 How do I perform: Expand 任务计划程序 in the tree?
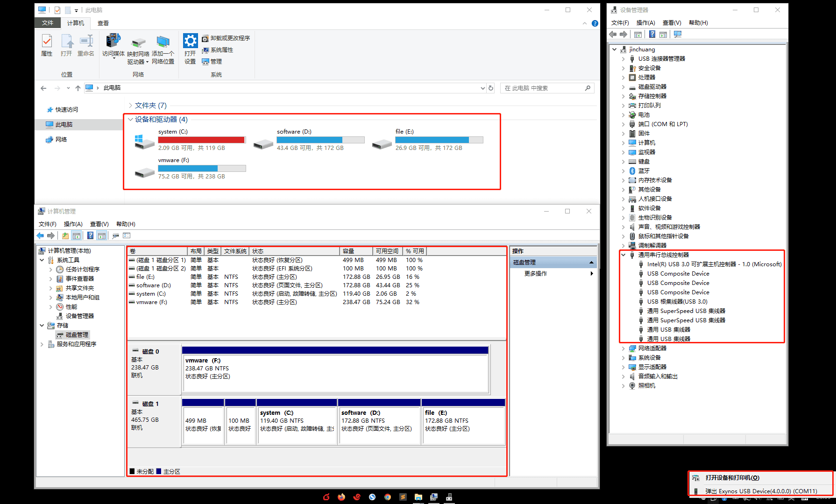tap(50, 270)
